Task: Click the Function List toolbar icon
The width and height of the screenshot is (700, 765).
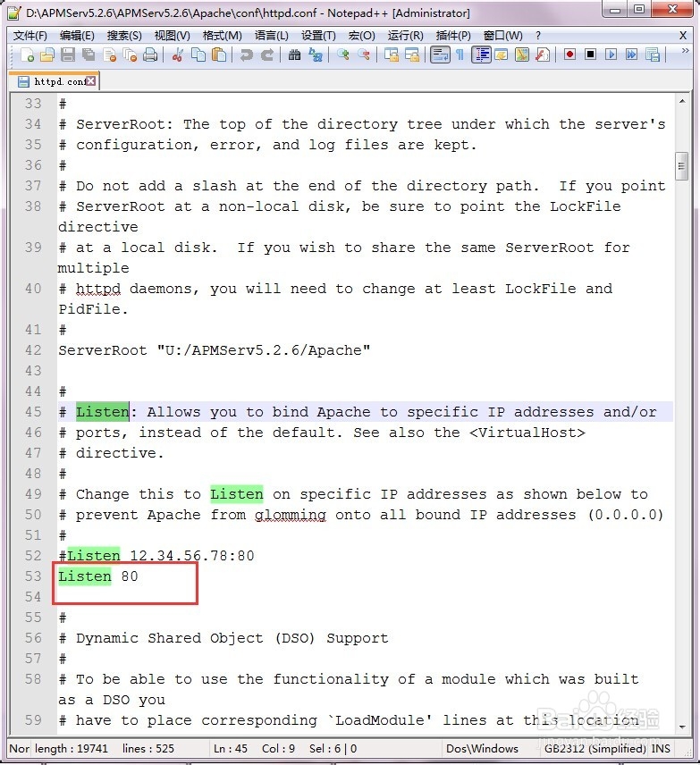Action: (x=543, y=55)
